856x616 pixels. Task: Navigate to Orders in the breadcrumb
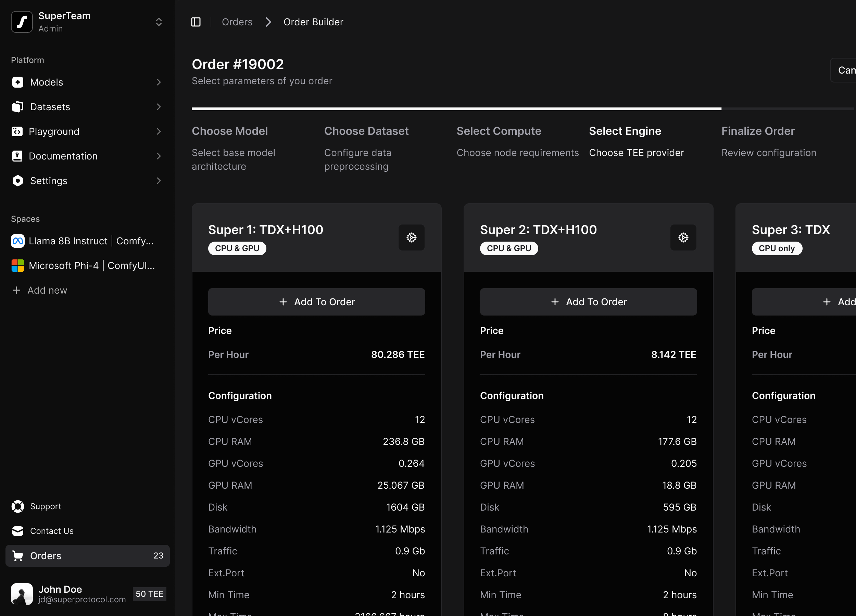click(237, 22)
